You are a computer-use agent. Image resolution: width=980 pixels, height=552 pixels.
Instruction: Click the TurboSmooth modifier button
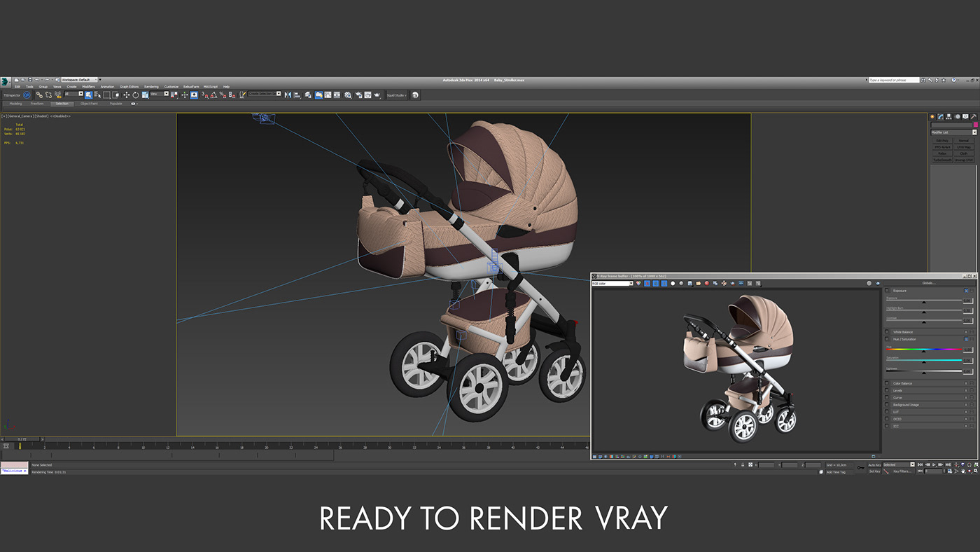point(941,160)
